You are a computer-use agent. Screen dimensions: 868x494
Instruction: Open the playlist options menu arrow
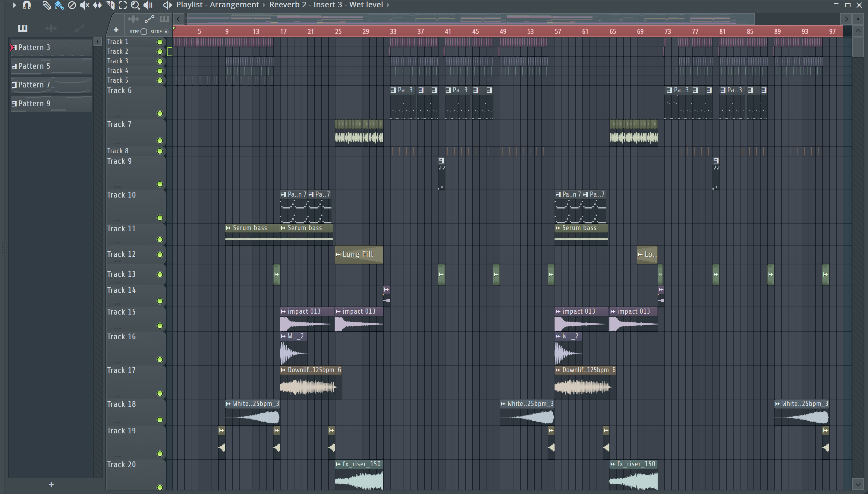tap(14, 5)
